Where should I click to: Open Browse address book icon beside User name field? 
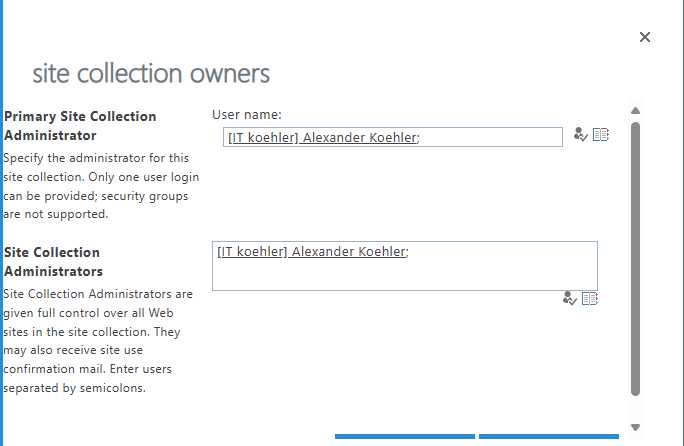point(601,135)
